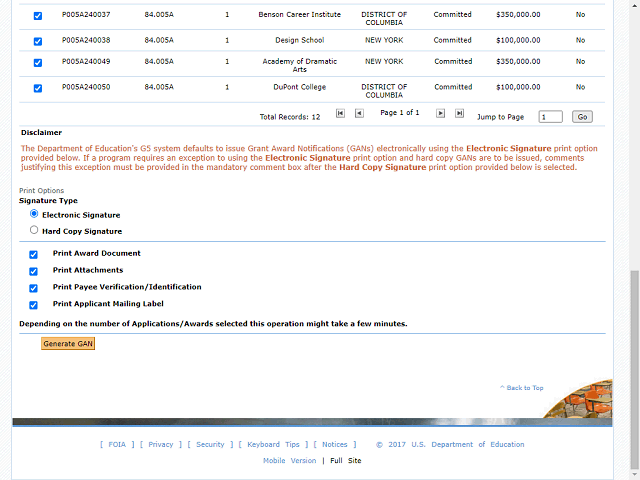Screen dimensions: 640x480
Task: Go to next page of records
Action: pos(440,113)
